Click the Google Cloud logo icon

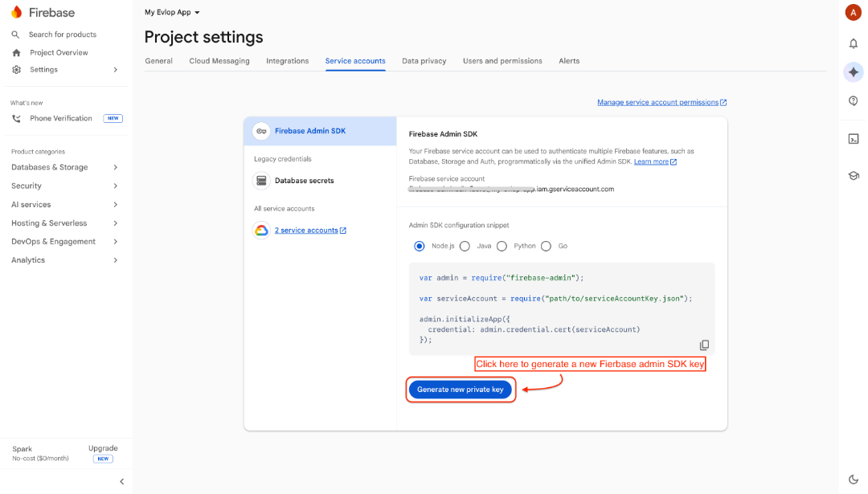[x=261, y=230]
